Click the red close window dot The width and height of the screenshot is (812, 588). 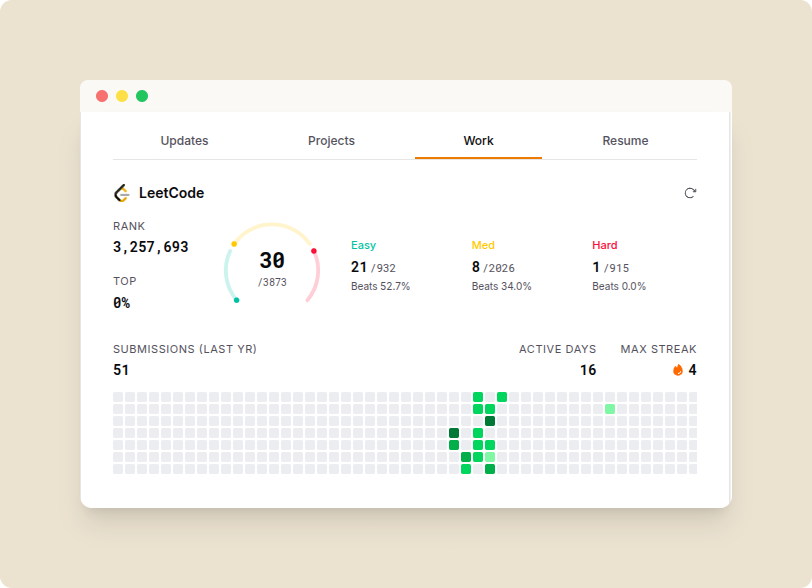(102, 96)
